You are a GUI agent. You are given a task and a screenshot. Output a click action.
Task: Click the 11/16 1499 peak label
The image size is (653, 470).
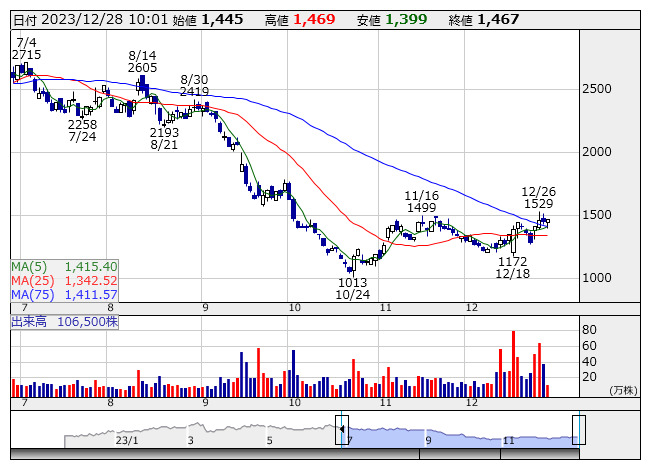point(421,201)
